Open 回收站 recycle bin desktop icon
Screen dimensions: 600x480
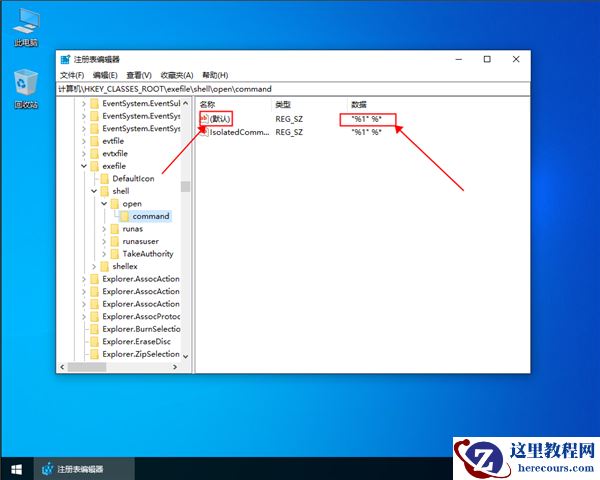pos(26,89)
